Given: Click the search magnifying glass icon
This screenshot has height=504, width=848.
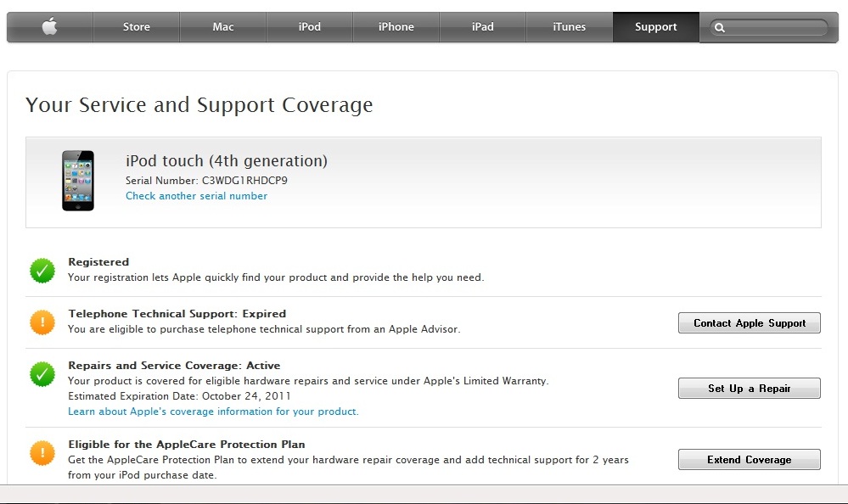Looking at the screenshot, I should 720,28.
